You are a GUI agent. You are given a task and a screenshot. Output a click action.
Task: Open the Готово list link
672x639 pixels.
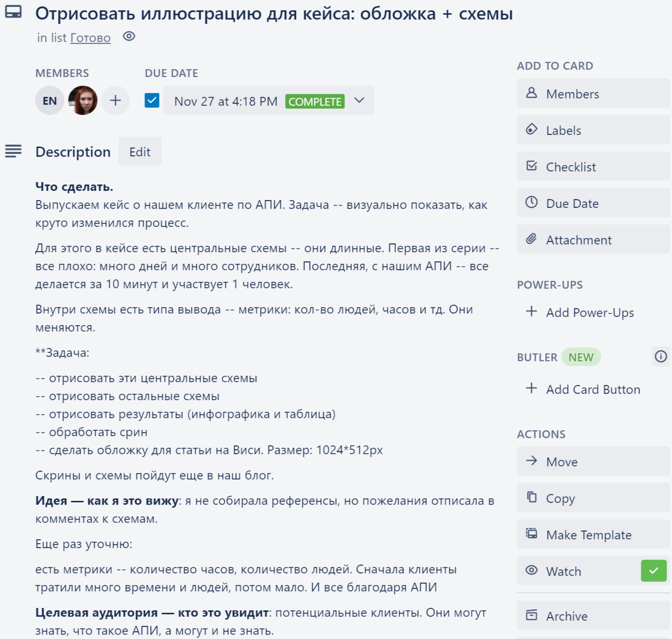point(91,37)
